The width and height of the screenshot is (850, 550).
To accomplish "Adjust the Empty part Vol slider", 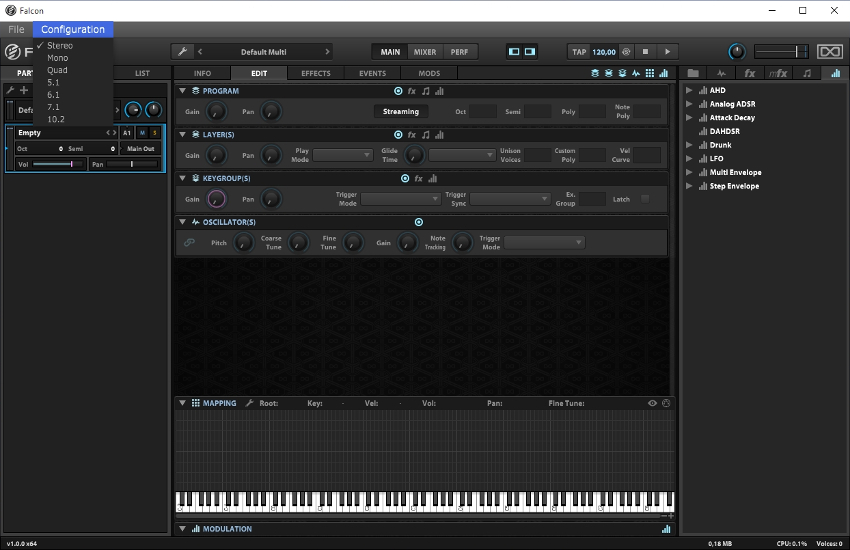I will tap(57, 164).
